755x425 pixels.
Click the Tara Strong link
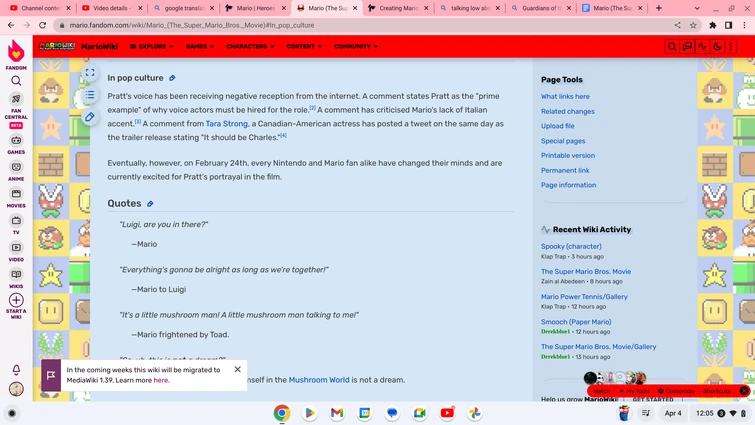[226, 124]
